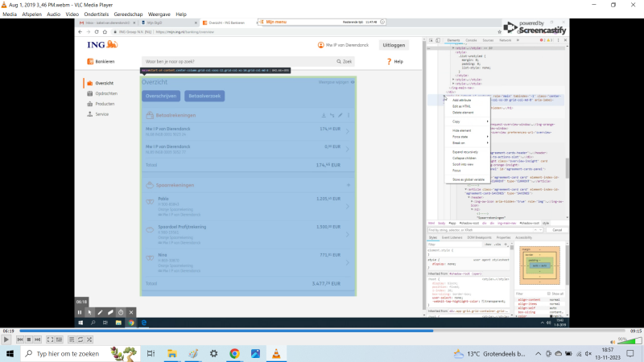This screenshot has height=362, width=644.
Task: Toggle loop playback mode
Action: [x=81, y=340]
